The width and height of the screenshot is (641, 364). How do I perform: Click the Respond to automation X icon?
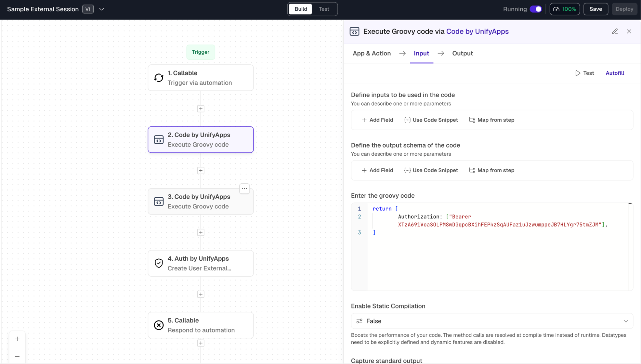159,325
